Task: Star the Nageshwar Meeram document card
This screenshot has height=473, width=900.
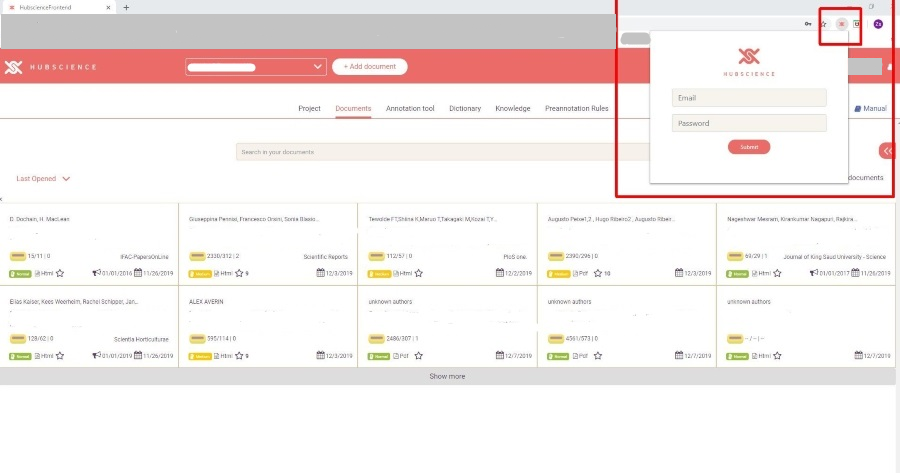Action: pos(777,273)
